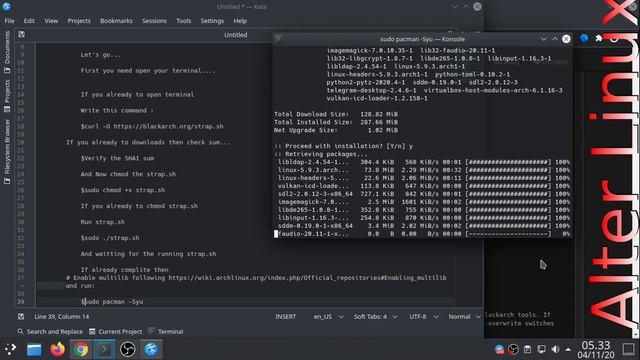Open OBS Studio from the taskbar
640x360 pixels.
(x=128, y=349)
